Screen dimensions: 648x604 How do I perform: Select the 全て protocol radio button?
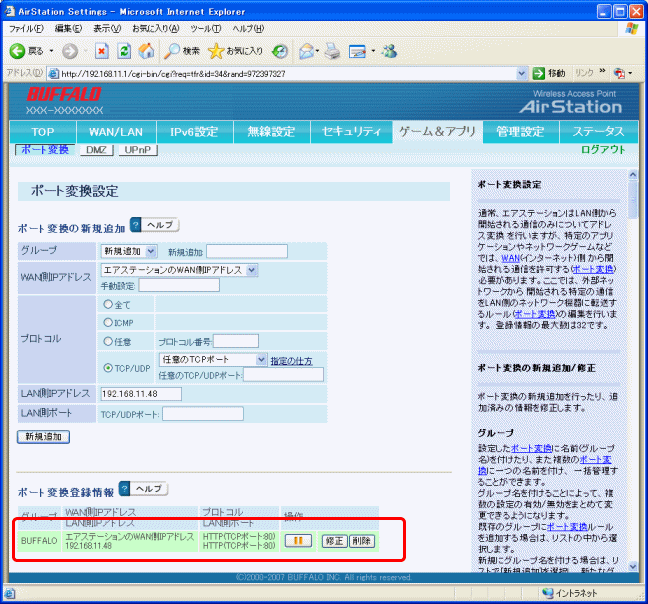tap(108, 304)
